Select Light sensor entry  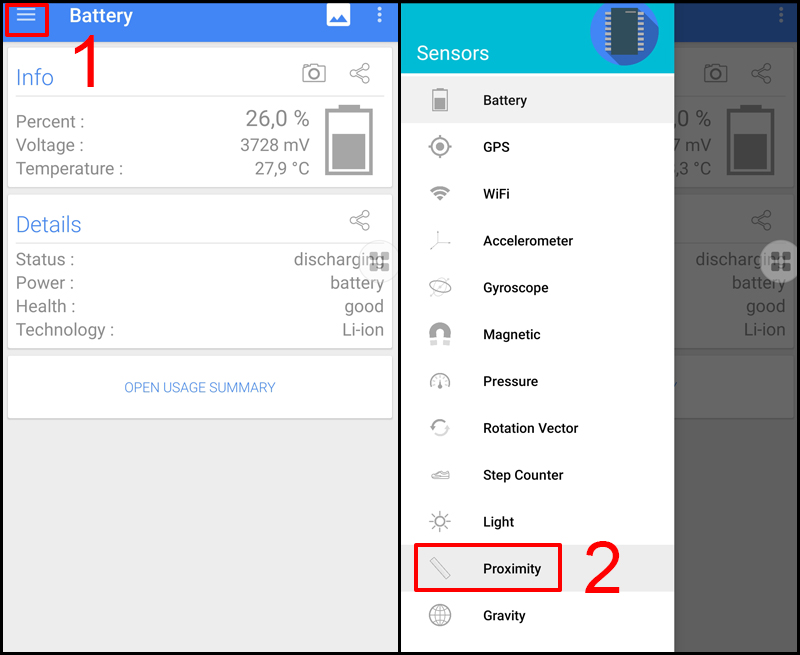(x=537, y=522)
